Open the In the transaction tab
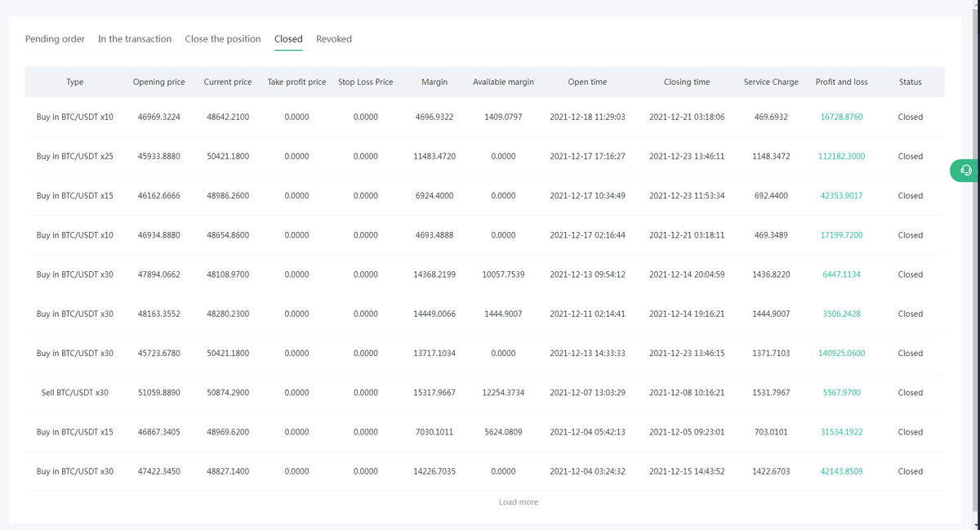This screenshot has height=530, width=980. tap(135, 38)
